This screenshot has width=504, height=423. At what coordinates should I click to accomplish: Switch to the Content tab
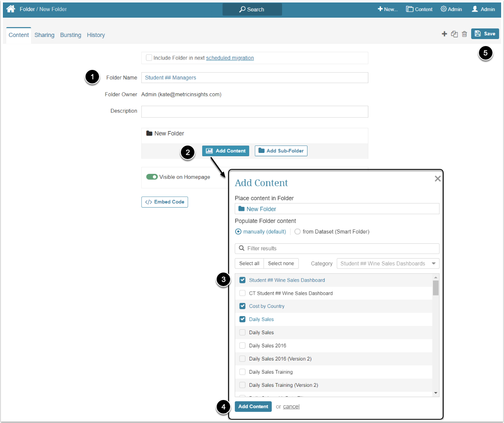click(19, 35)
